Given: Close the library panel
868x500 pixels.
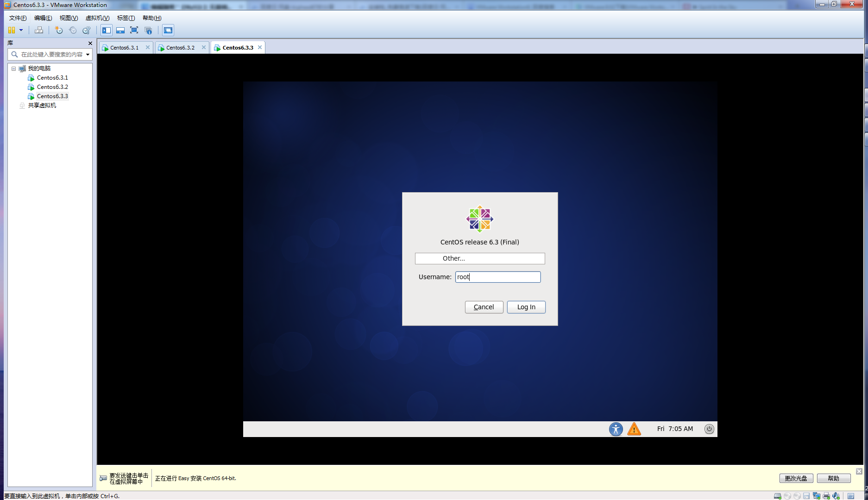Looking at the screenshot, I should 90,43.
